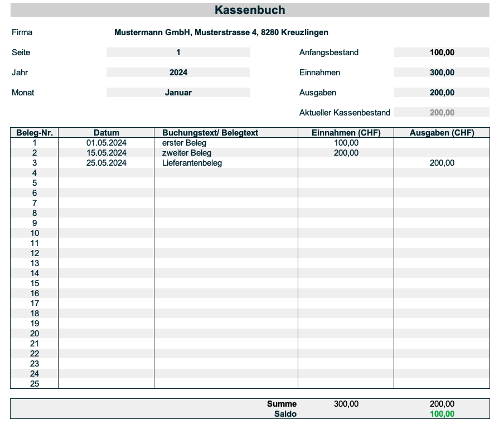Click the Einnahmen (CHF) column header
This screenshot has height=429, width=504.
(x=346, y=133)
